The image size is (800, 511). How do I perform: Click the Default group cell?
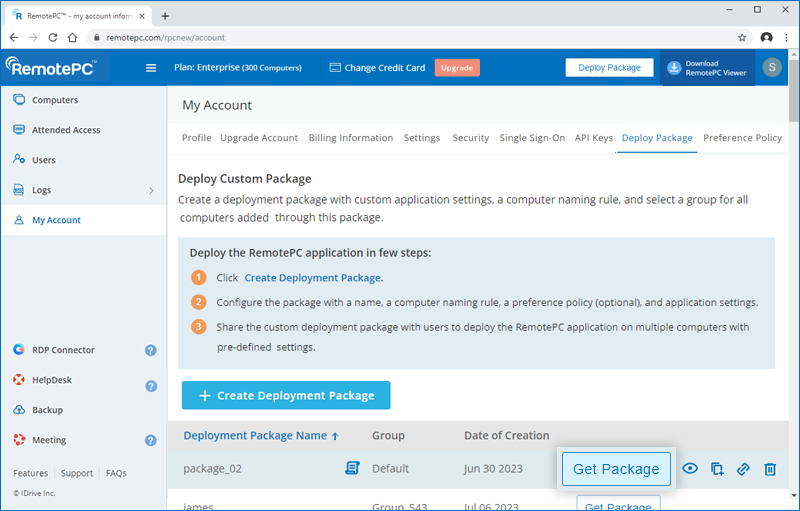pyautogui.click(x=390, y=469)
